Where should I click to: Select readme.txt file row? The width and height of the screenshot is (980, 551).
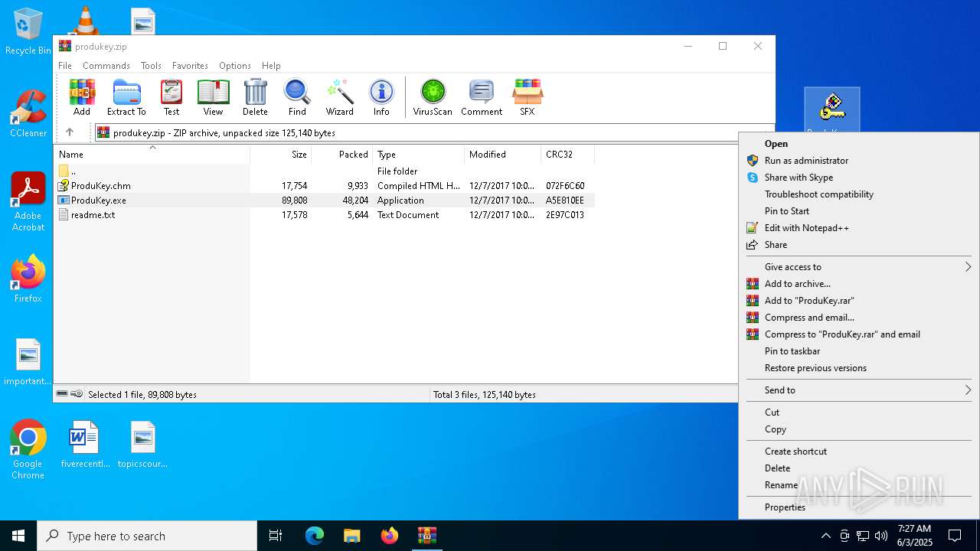pyautogui.click(x=325, y=215)
